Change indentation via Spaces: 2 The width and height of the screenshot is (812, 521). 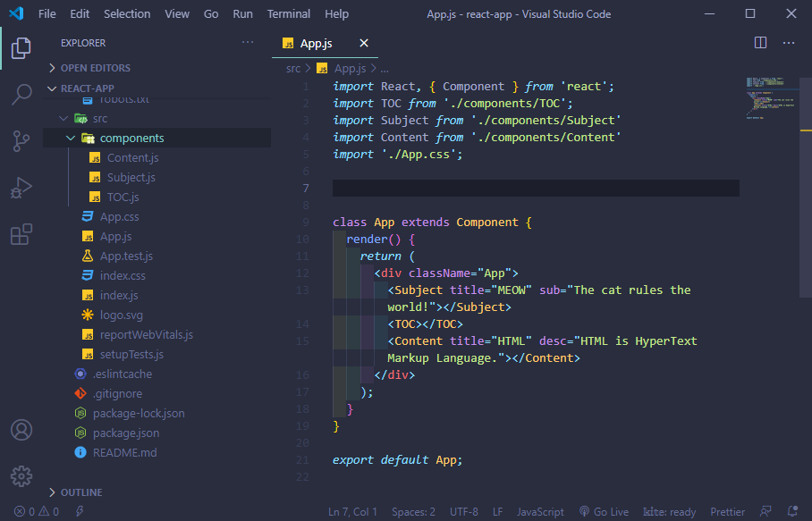(x=413, y=512)
